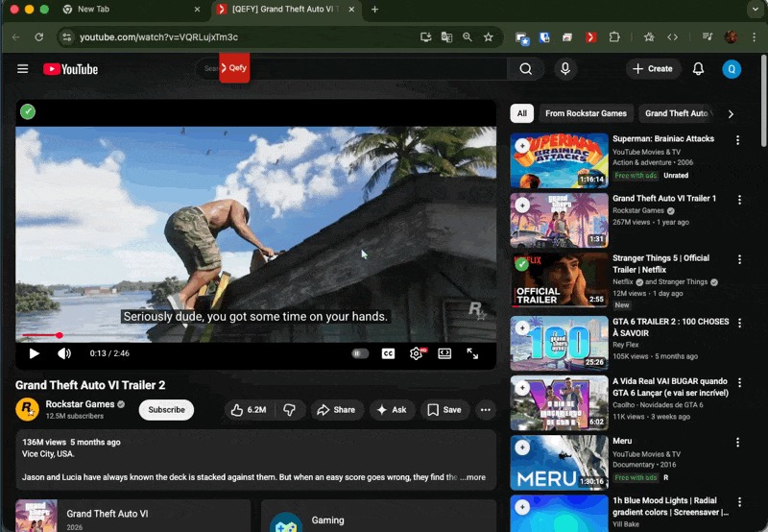Go to the YouTube home logo
Screen dimensions: 768x532
[70, 69]
